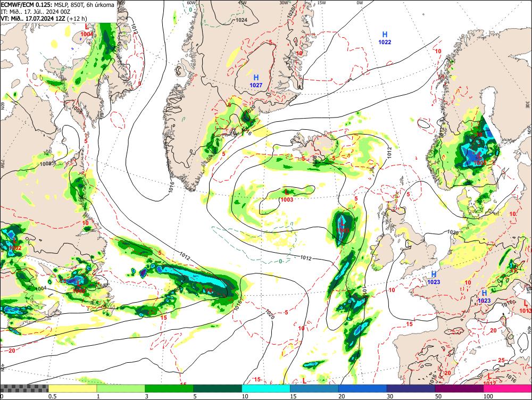Click the light green 1–3 mm legend swatch

click(121, 388)
